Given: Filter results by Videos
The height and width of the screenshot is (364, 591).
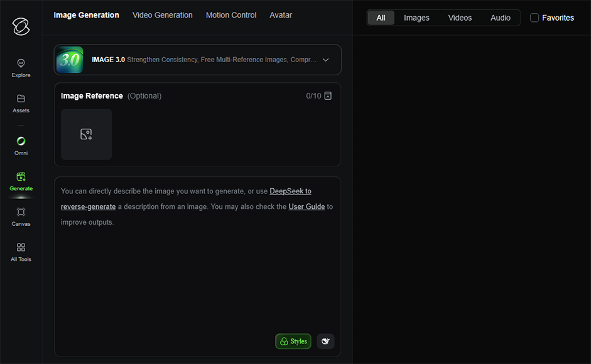Looking at the screenshot, I should (460, 18).
